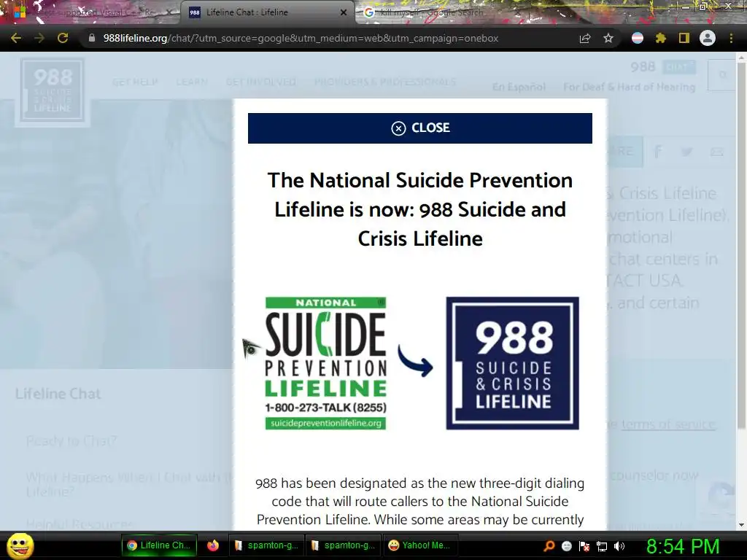
Task: Click the scrollbar up arrow
Action: pyautogui.click(x=741, y=57)
